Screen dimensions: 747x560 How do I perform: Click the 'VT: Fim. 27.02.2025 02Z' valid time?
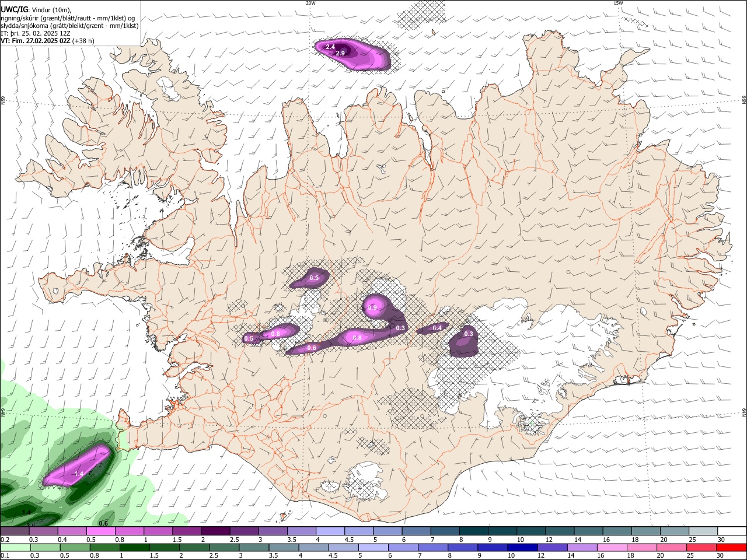(36, 41)
